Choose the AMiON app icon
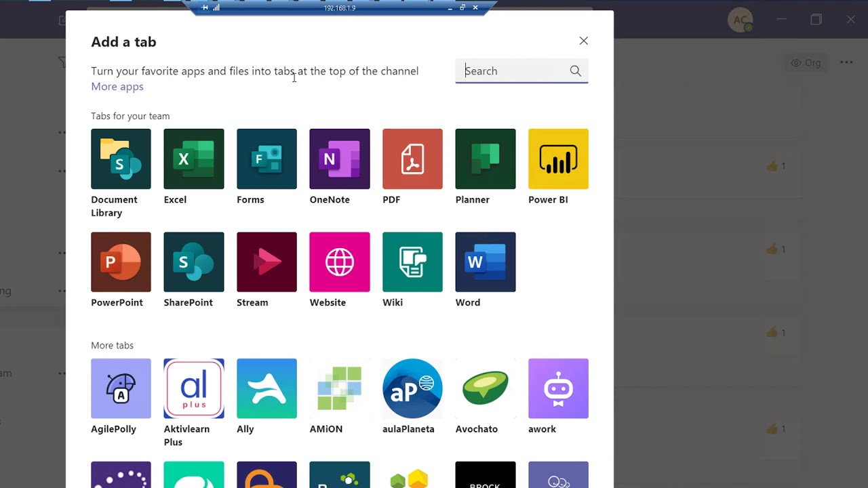The height and width of the screenshot is (488, 868). [339, 388]
